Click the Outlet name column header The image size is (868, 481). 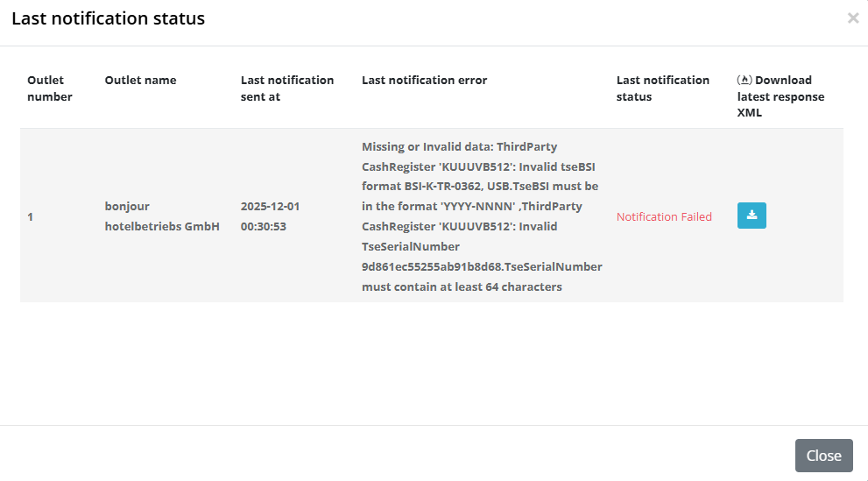[x=140, y=80]
